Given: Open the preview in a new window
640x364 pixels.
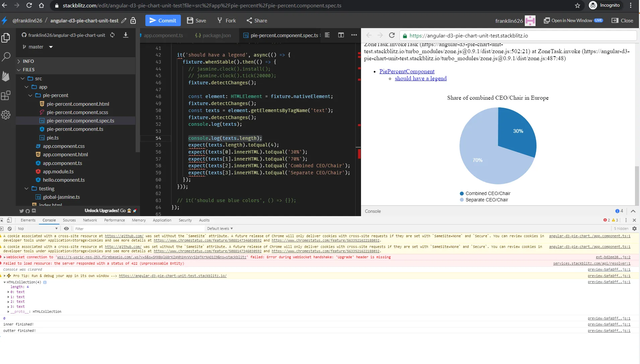Looking at the screenshot, I should click(573, 21).
